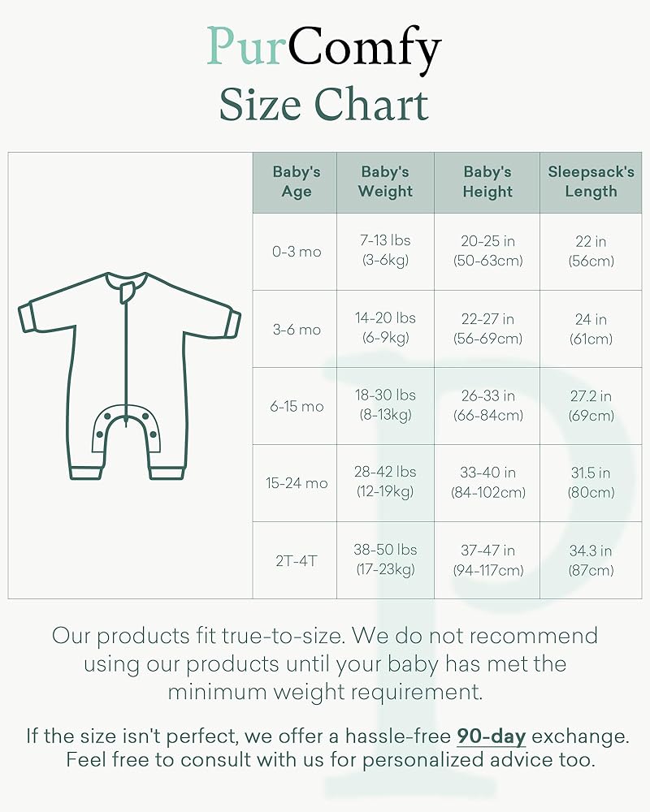The width and height of the screenshot is (650, 812).
Task: Click the underlined 90-day exchange text
Action: 492,736
